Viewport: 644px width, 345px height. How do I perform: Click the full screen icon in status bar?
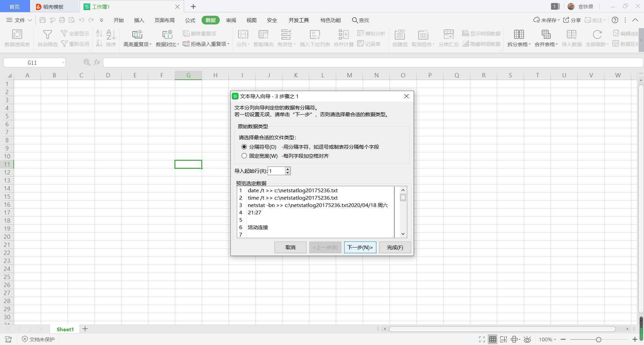482,339
